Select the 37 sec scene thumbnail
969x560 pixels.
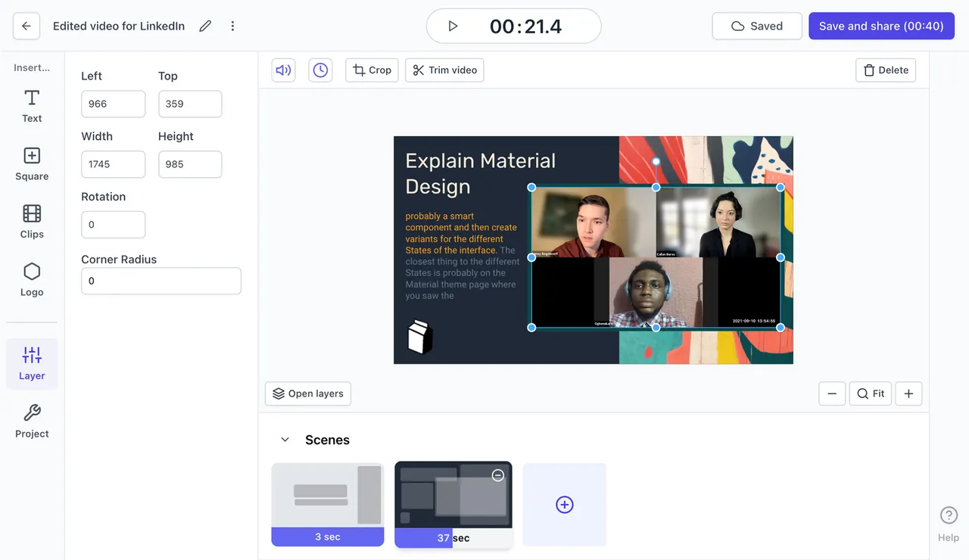tap(453, 505)
